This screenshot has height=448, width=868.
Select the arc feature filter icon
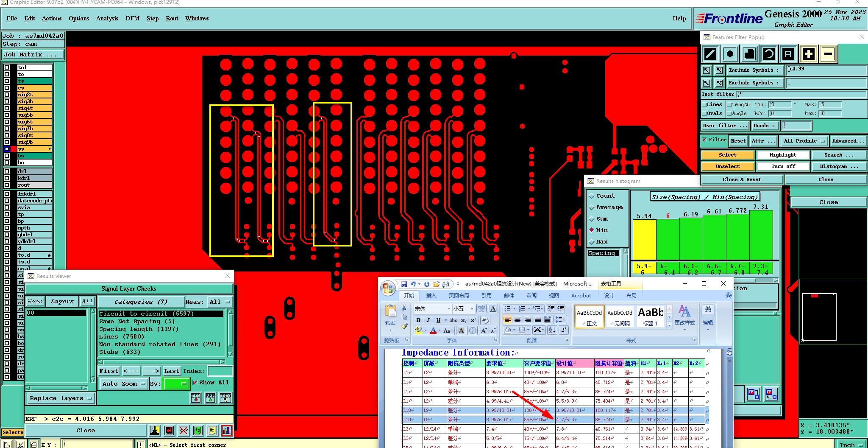(x=769, y=54)
